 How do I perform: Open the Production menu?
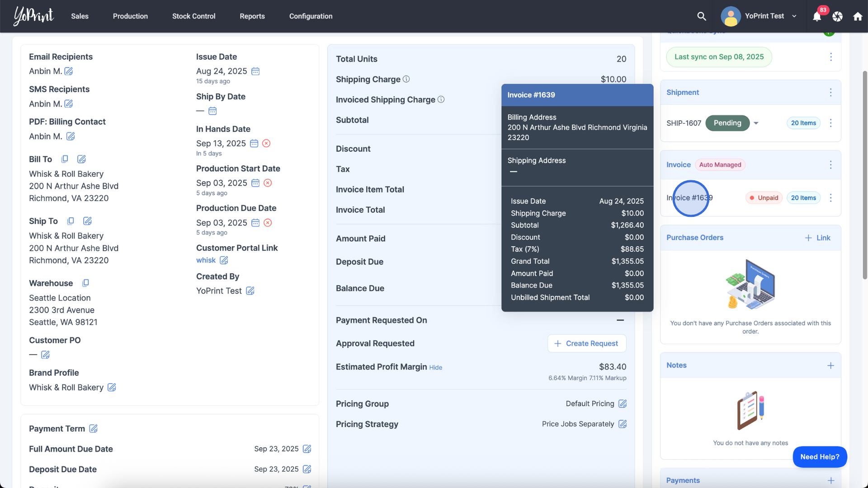[130, 16]
